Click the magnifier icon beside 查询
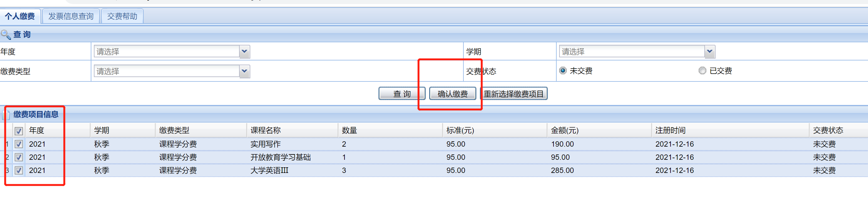This screenshot has height=224, width=868. [x=6, y=34]
